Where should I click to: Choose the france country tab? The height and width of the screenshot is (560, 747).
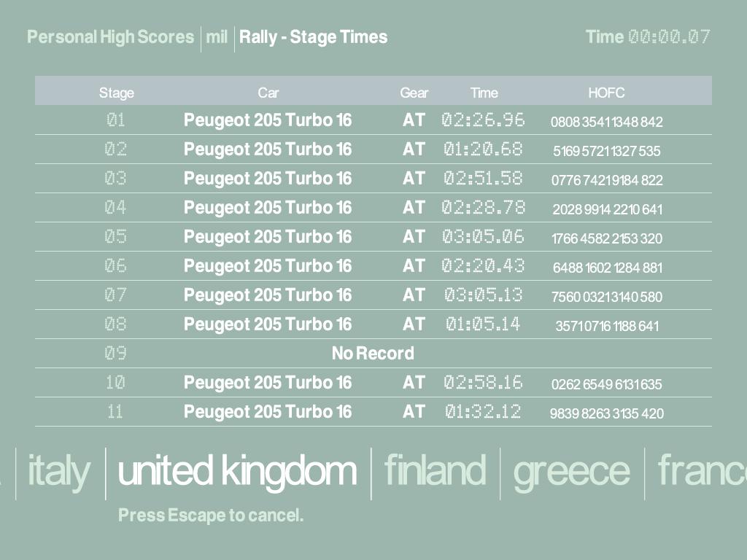(x=702, y=471)
